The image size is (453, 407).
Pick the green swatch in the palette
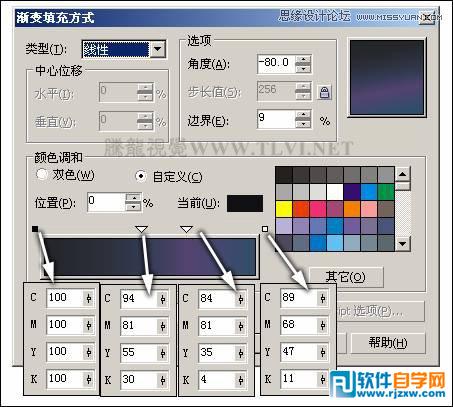click(386, 192)
